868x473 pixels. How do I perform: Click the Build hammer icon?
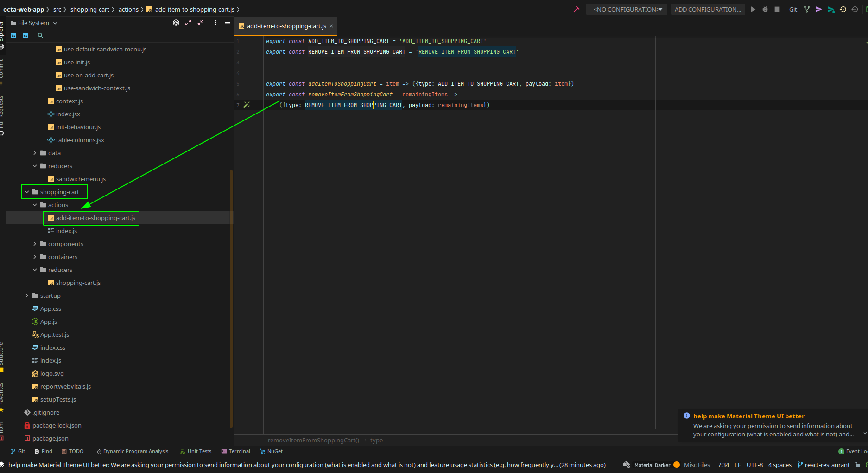576,9
